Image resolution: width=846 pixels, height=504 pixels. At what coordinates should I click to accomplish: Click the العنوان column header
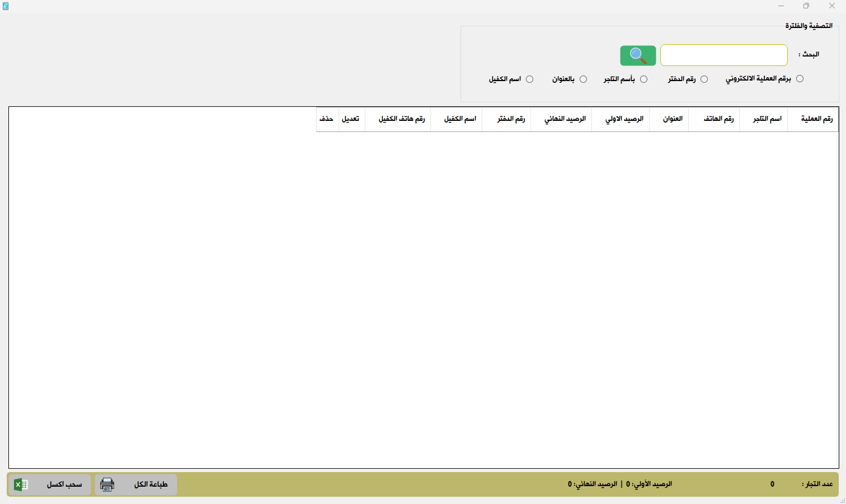(669, 119)
